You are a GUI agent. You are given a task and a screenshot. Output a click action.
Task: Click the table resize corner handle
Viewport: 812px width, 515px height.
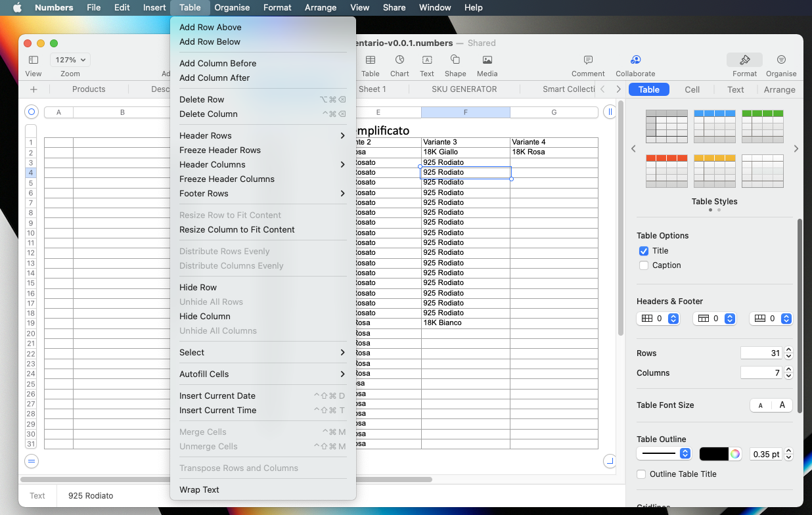[x=610, y=461]
